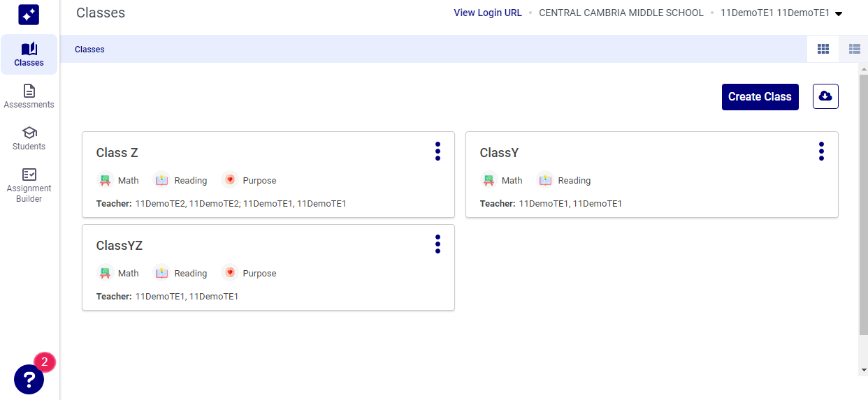This screenshot has height=400, width=868.
Task: Click the Classes breadcrumb tab
Action: pyautogui.click(x=89, y=50)
